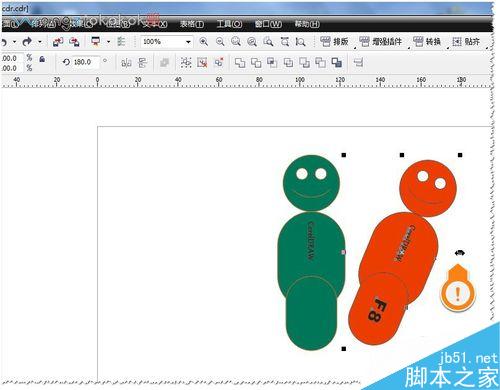This screenshot has height=390, width=500.
Task: Click the Front Minus Back icon
Action: point(304,63)
